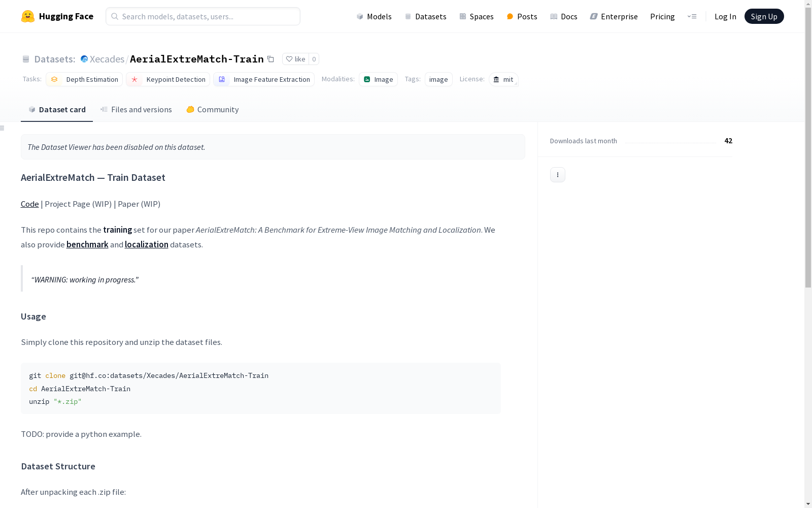Screen dimensions: 812x508
Task: Select the Depth Estimation task tag
Action: pos(84,79)
